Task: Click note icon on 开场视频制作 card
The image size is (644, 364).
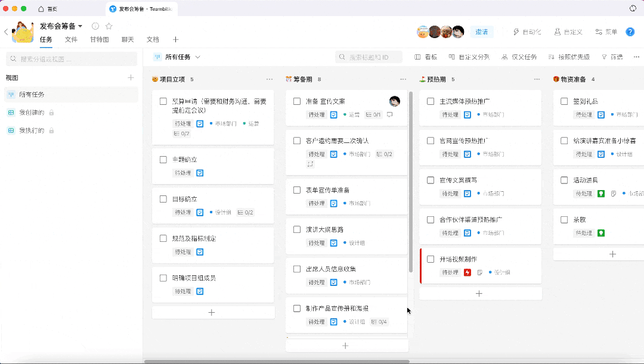Action: coord(479,272)
